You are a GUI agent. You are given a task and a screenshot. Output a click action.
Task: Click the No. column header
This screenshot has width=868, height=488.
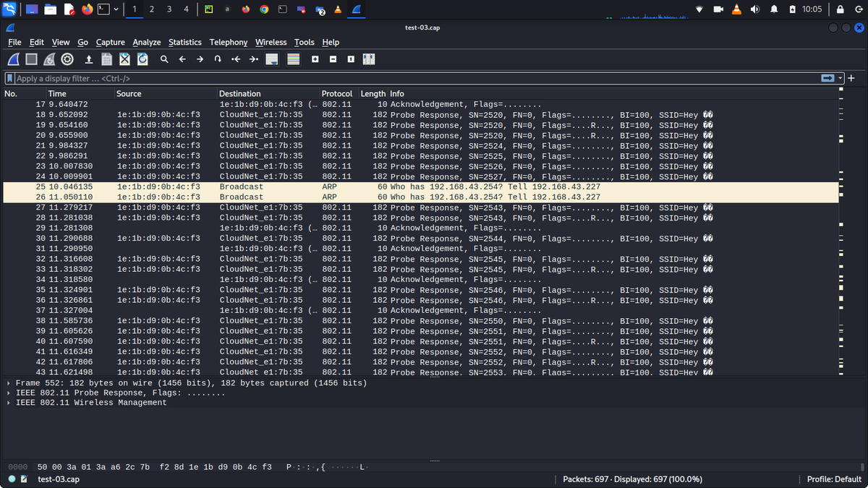pos(25,94)
